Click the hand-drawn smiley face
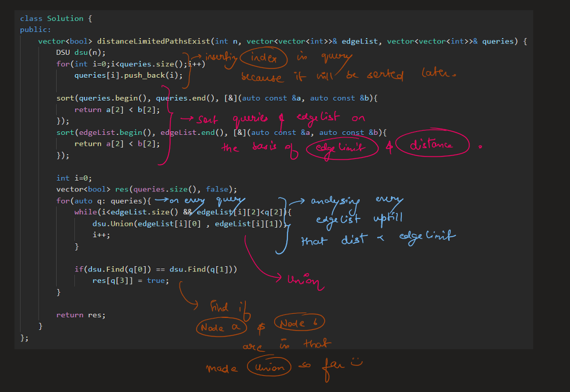Screen dimensions: 570x392 click(x=356, y=363)
